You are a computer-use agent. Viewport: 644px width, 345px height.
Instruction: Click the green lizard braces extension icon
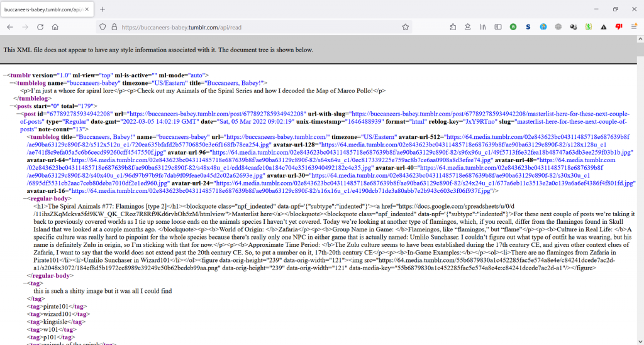[589, 27]
